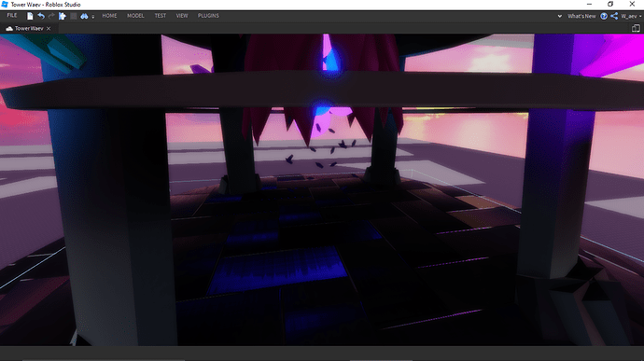Click the blue puzzle-piece plugin icon
This screenshot has width=644, height=361.
click(62, 16)
